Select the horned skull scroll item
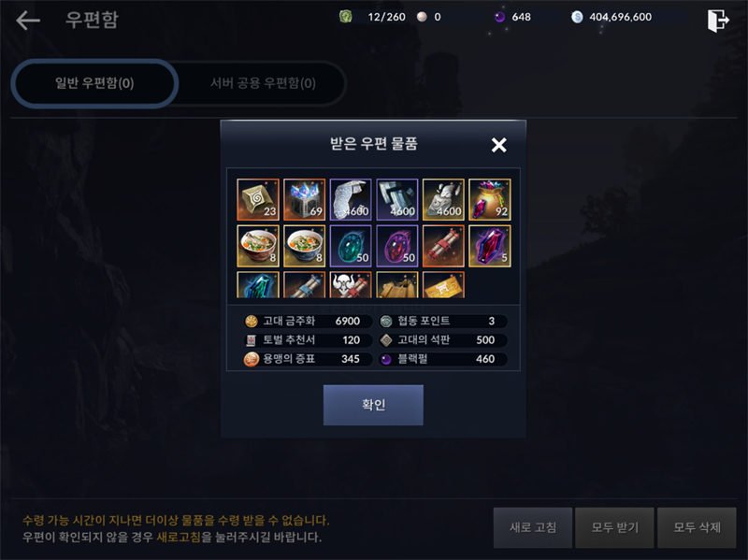This screenshot has height=560, width=748. point(351,285)
